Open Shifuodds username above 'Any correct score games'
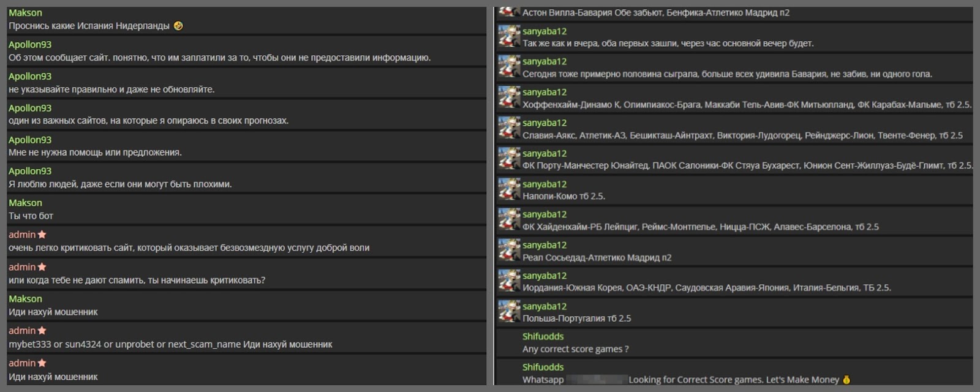The height and width of the screenshot is (392, 980). click(543, 336)
